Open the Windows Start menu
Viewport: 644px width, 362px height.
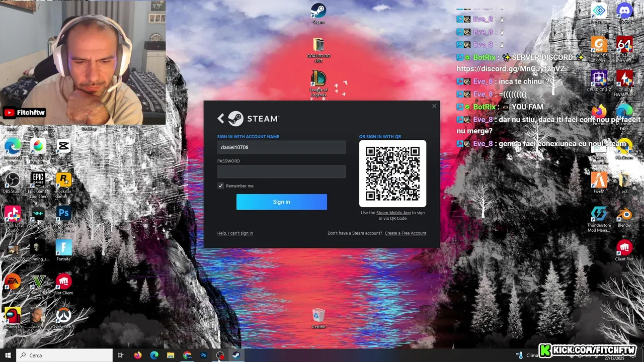pos(8,355)
